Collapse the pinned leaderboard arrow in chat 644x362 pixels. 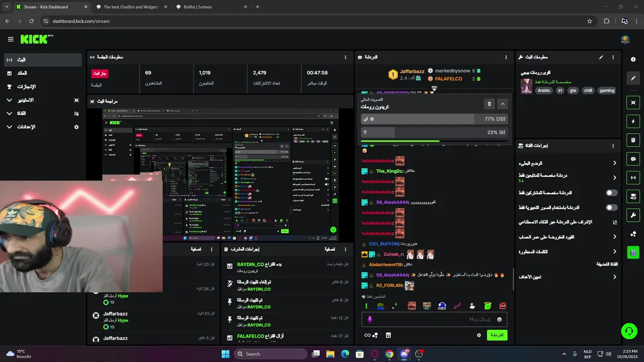pyautogui.click(x=434, y=88)
